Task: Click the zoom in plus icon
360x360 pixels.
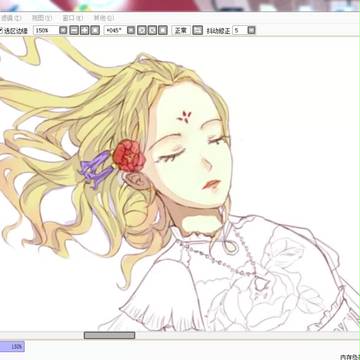Action: pos(85,30)
